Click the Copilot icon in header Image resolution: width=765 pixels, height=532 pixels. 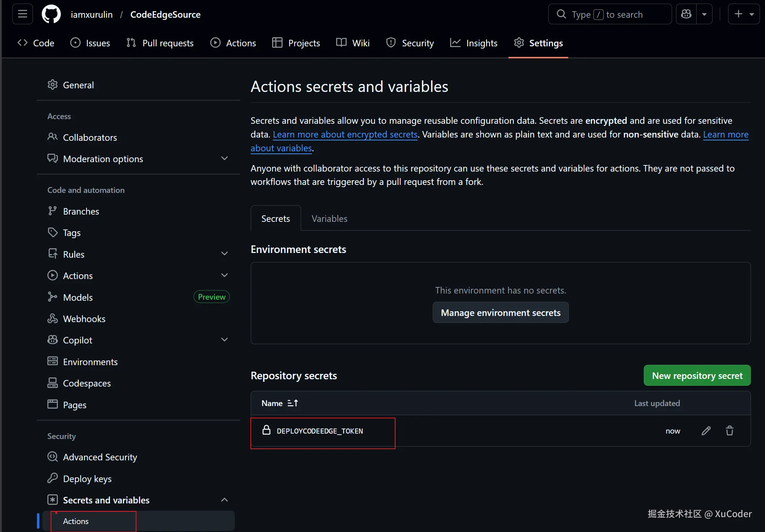point(686,14)
